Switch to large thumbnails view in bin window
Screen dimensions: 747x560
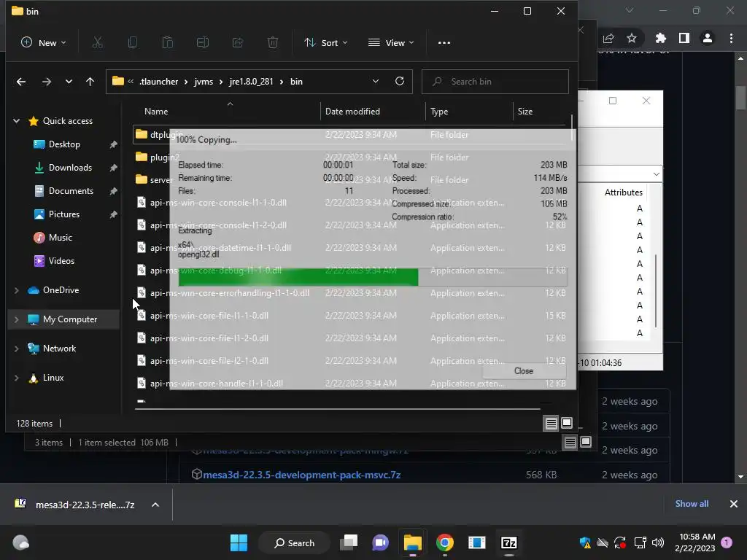click(567, 424)
